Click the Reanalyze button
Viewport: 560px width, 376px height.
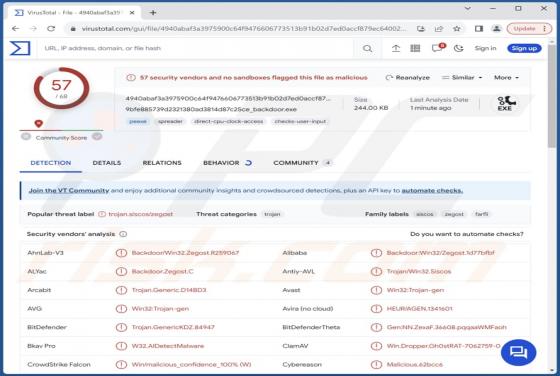point(408,77)
